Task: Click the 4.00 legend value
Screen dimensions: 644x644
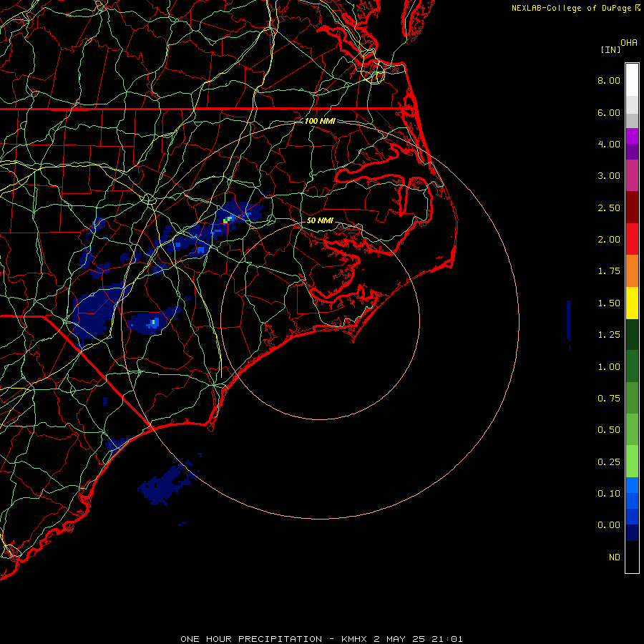Action: click(x=609, y=144)
